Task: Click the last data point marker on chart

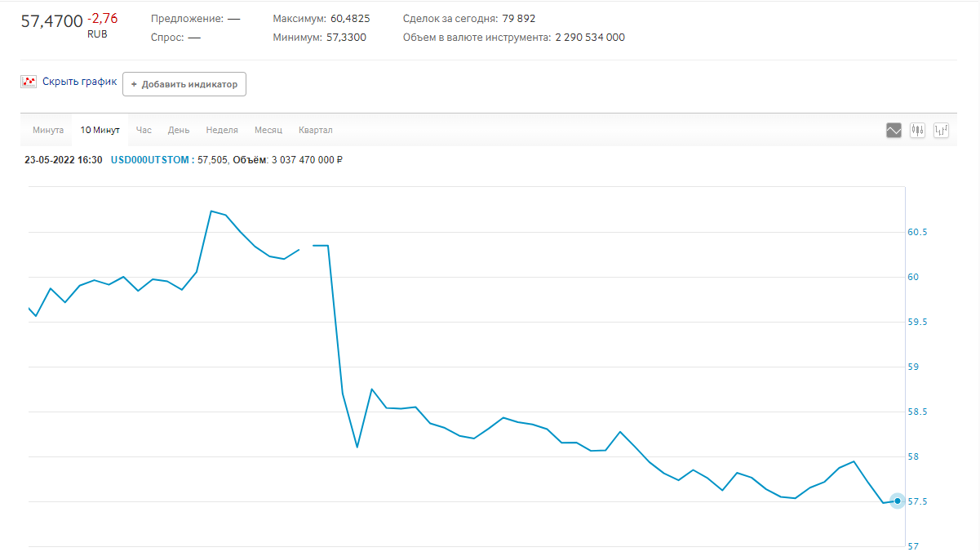Action: [898, 501]
